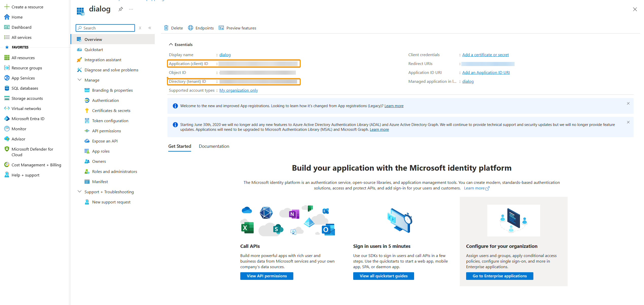Viewport: 644px width, 305px height.
Task: Focus the resource menu Search field
Action: pos(105,28)
